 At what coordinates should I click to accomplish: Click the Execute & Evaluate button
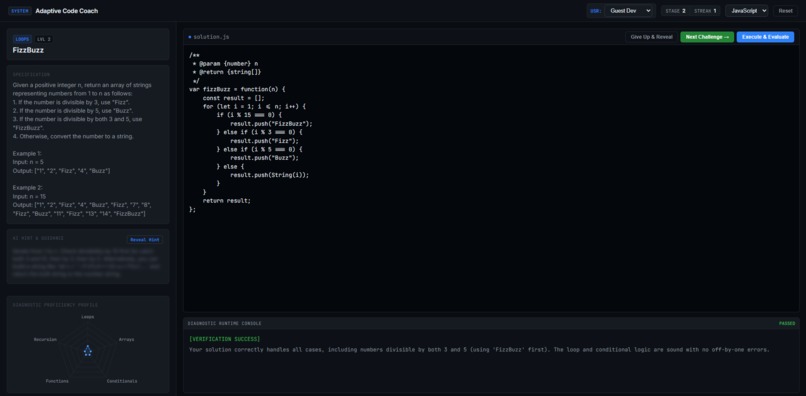765,37
